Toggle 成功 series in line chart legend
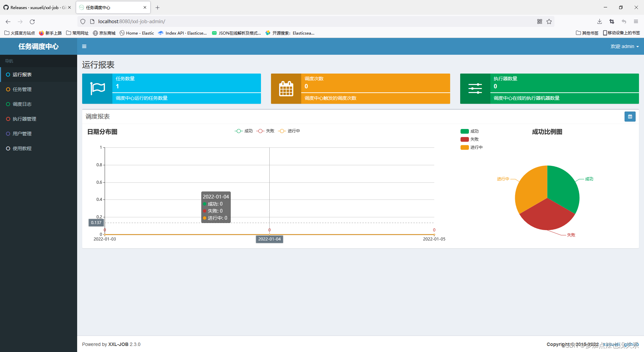This screenshot has width=644, height=352. [244, 131]
